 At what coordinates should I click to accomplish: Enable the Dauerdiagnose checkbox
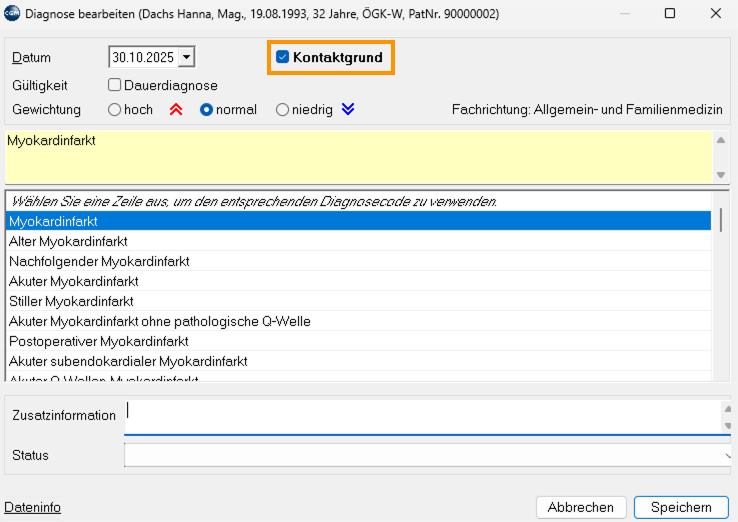click(x=115, y=85)
